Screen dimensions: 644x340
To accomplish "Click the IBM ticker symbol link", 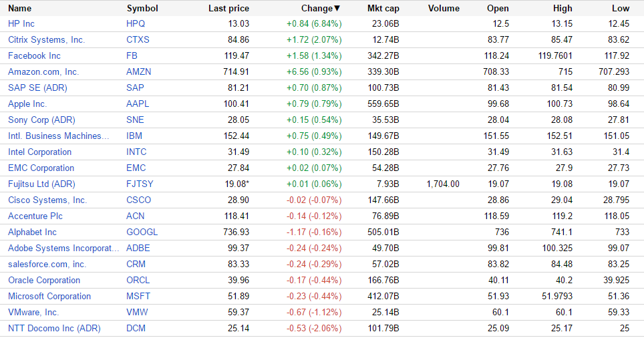I will pyautogui.click(x=134, y=136).
